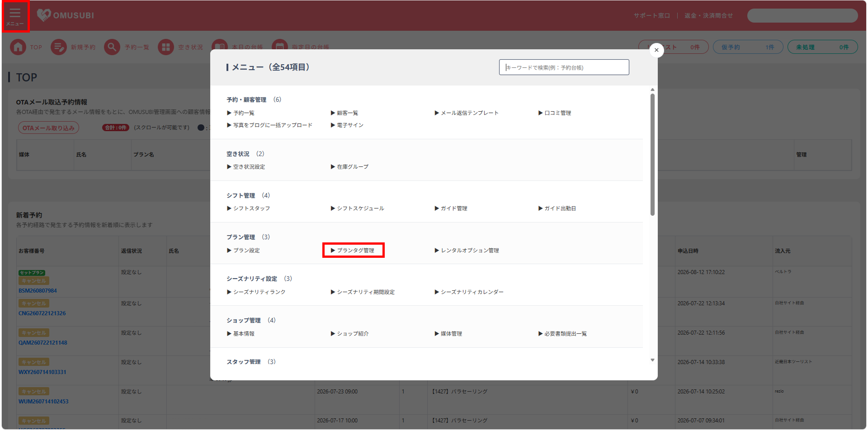The height and width of the screenshot is (431, 868).
Task: Select 在庫グループ in the menu
Action: [349, 167]
